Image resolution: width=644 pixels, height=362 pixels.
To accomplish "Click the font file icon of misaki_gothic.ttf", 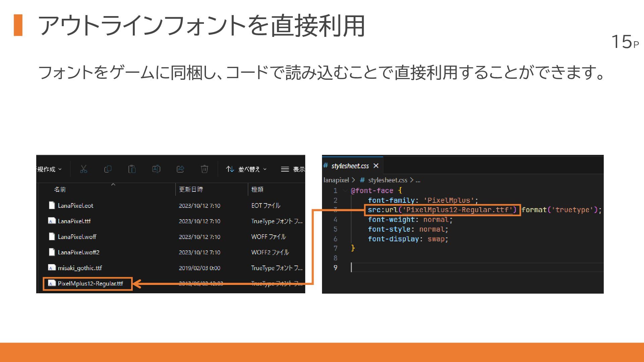I will click(52, 267).
